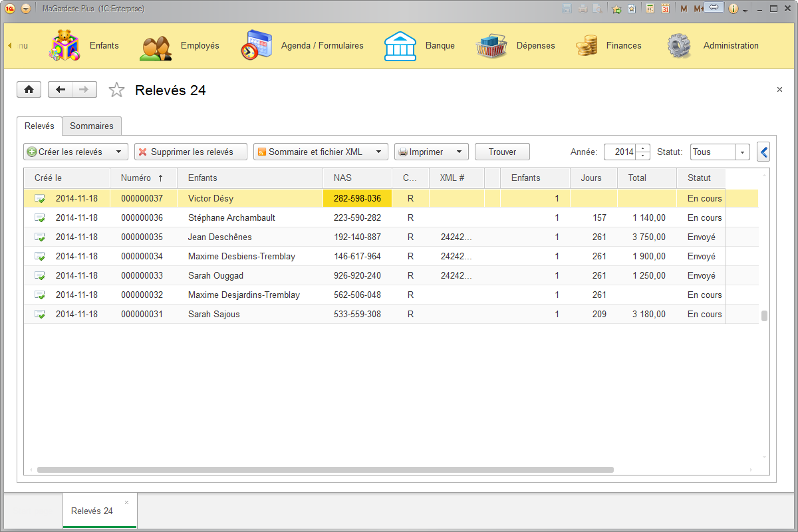
Task: Click the Supprimer les relevés button
Action: click(x=190, y=151)
